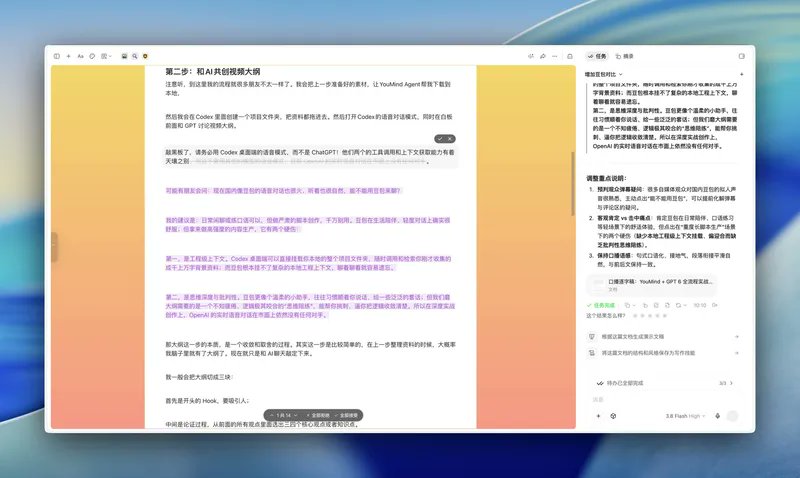Open the Aa text style tool

click(x=80, y=56)
